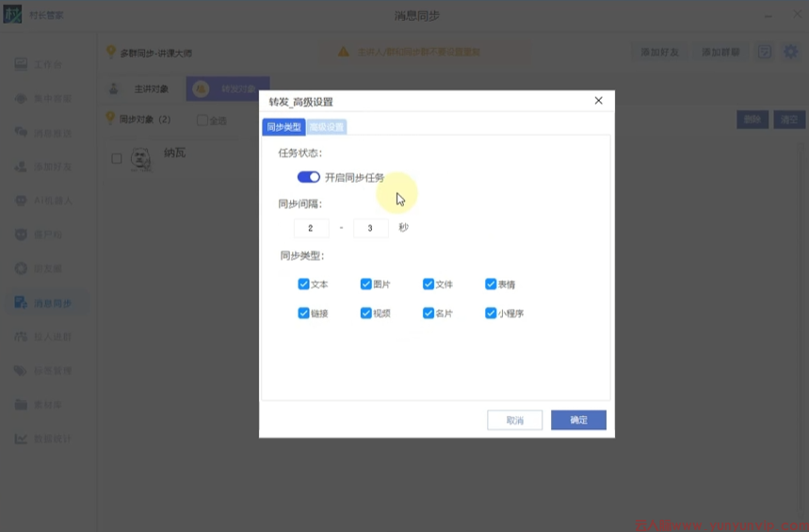Click the 消息同步 sidebar icon
Viewport: 809px width, 532px height.
(21, 302)
